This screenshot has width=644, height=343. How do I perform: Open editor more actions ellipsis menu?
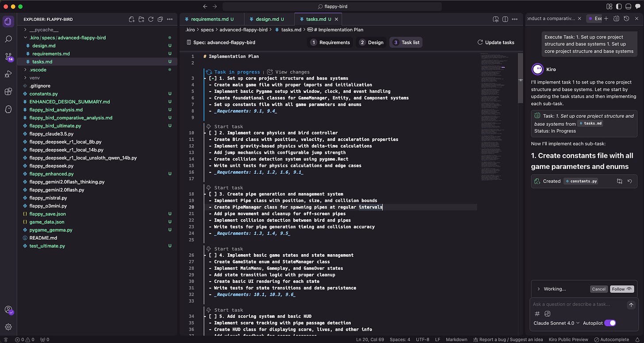click(x=514, y=19)
